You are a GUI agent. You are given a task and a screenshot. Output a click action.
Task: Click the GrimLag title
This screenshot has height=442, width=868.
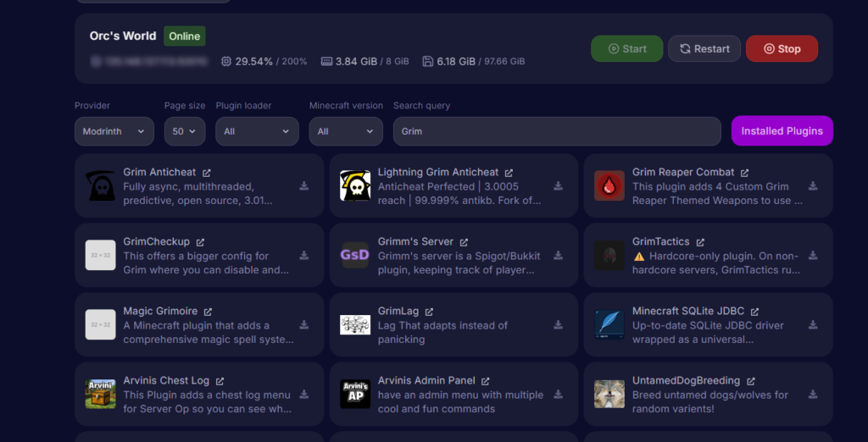pos(398,312)
